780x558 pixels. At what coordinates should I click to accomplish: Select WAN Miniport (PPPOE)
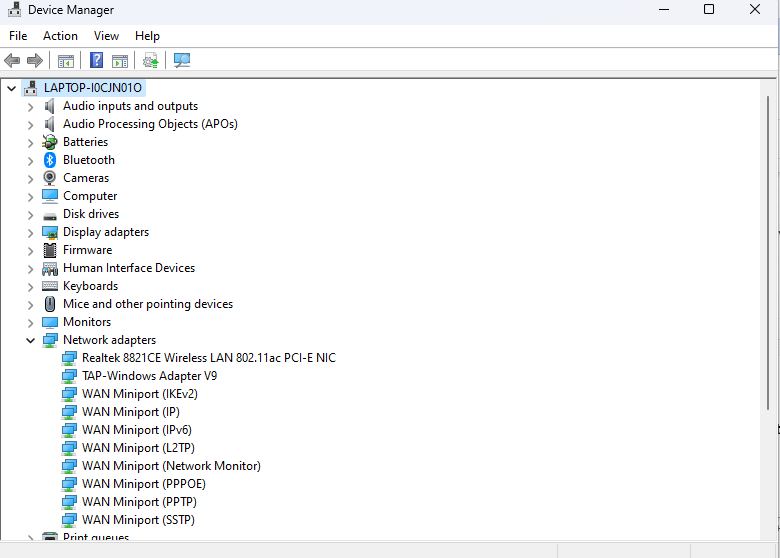click(x=144, y=484)
